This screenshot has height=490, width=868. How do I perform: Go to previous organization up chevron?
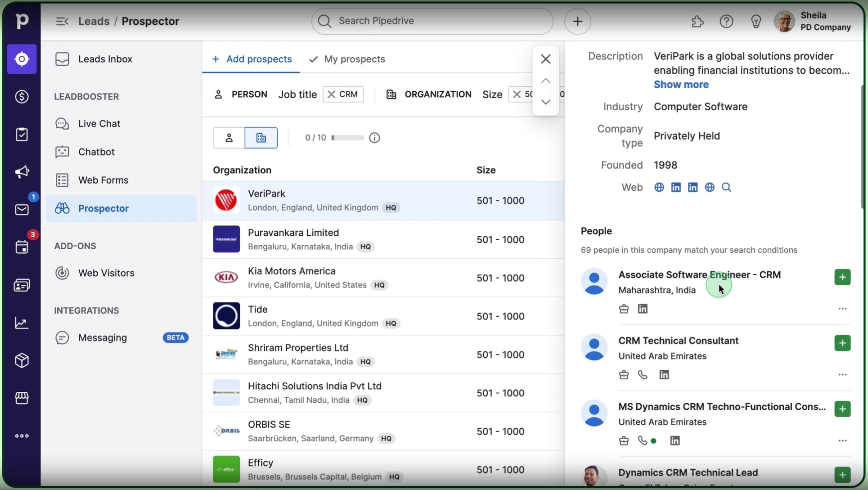[546, 81]
